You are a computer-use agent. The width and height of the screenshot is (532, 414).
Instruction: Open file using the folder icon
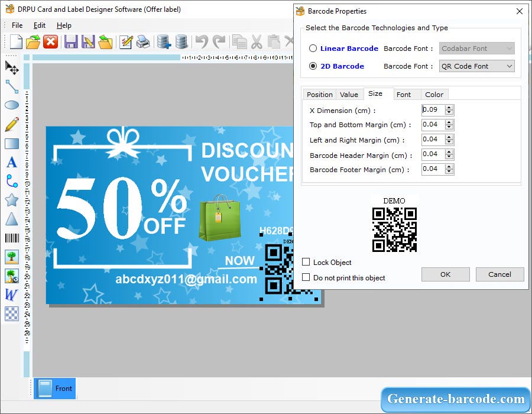point(33,42)
